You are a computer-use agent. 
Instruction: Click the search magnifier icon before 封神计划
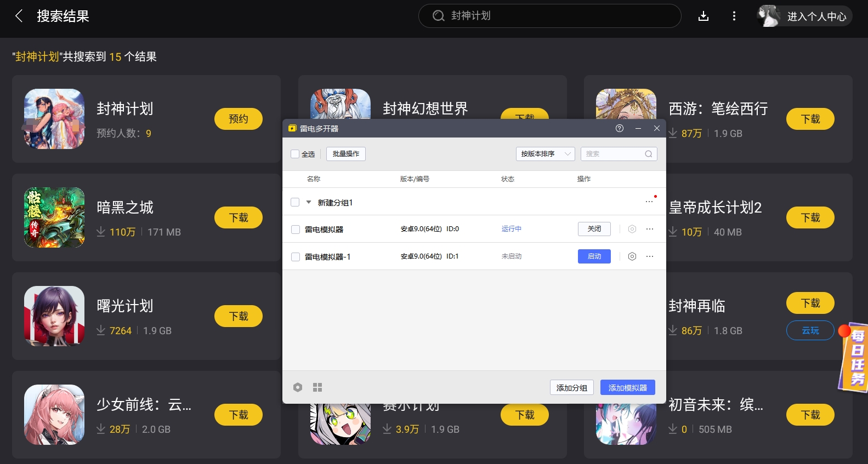pos(438,16)
